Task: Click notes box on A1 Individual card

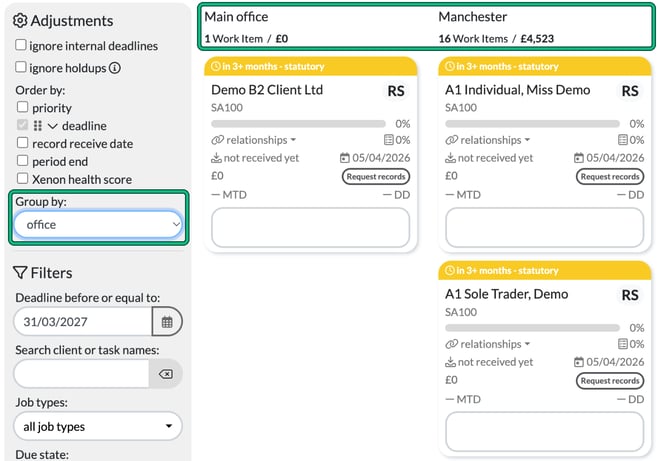Action: coord(545,228)
